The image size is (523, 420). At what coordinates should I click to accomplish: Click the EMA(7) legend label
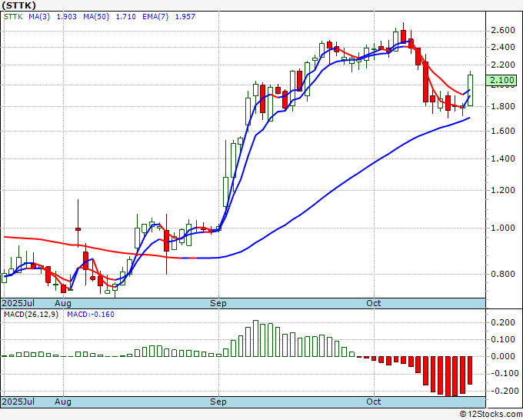[x=155, y=17]
